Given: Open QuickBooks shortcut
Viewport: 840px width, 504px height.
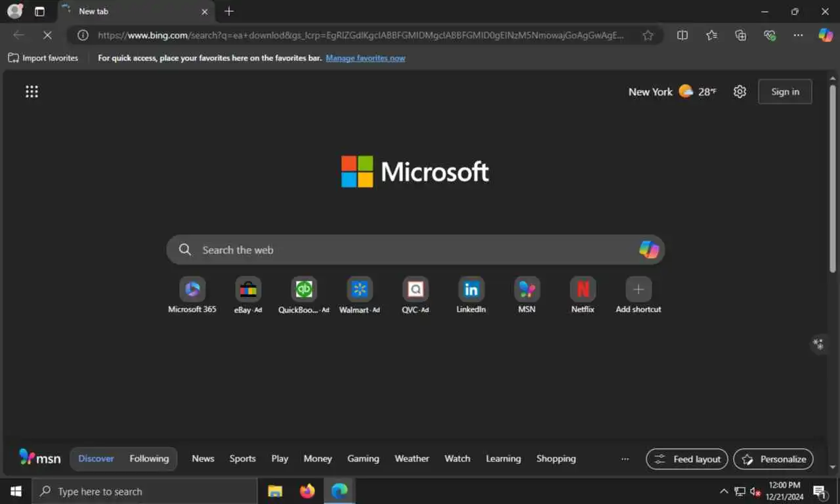Looking at the screenshot, I should pyautogui.click(x=304, y=295).
